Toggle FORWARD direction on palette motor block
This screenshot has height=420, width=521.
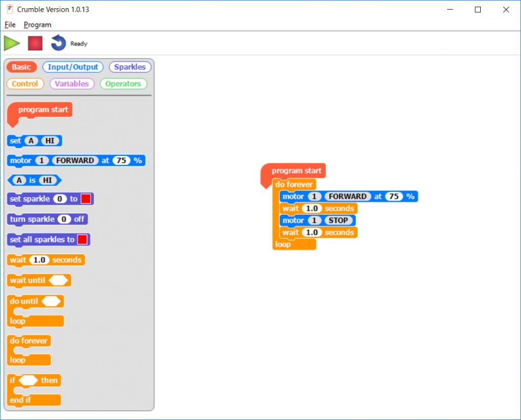pos(75,160)
